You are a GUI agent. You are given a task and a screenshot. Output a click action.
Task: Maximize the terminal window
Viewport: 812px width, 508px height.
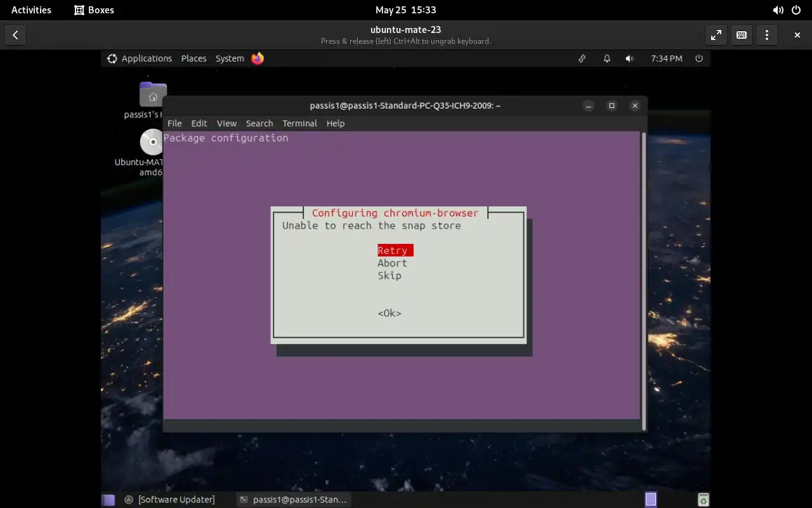pos(612,106)
